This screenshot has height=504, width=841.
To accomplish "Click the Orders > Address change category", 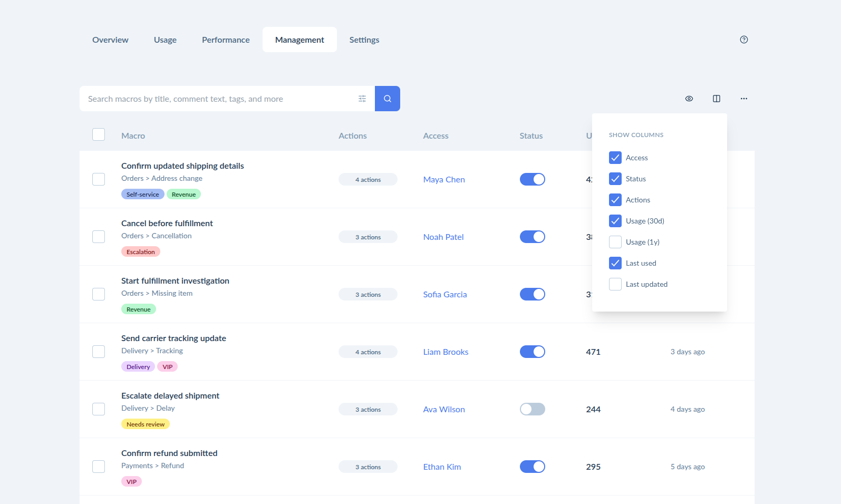I will tap(162, 178).
